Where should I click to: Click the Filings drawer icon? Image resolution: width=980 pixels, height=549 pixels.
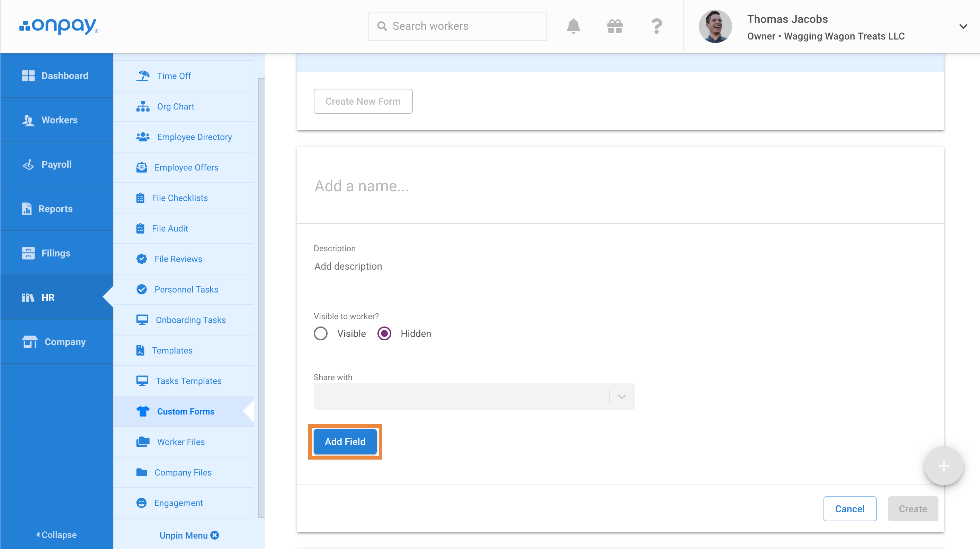28,253
